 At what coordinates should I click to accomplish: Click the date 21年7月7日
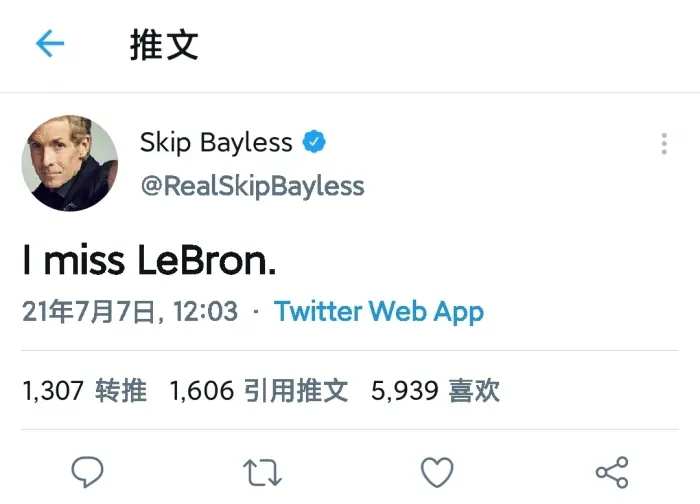(x=92, y=312)
